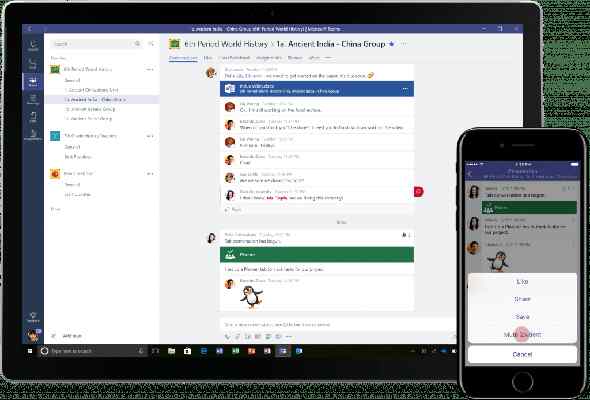The width and height of the screenshot is (590, 400).
Task: Open Task View on the taskbar
Action: point(155,351)
